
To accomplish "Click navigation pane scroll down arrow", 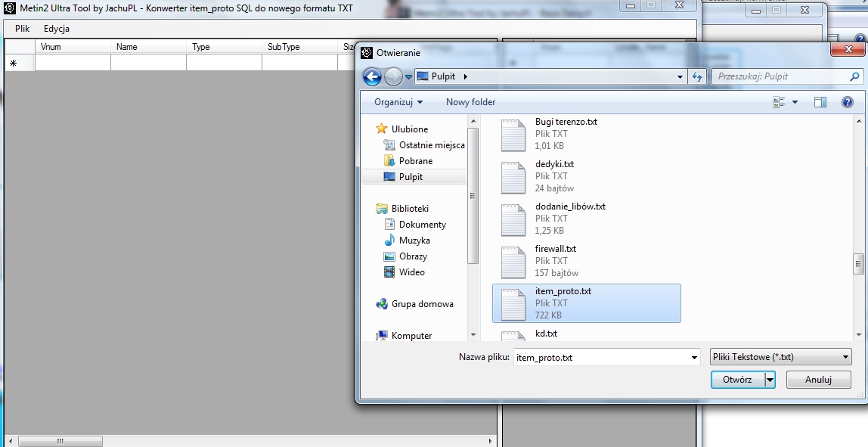I will [473, 334].
